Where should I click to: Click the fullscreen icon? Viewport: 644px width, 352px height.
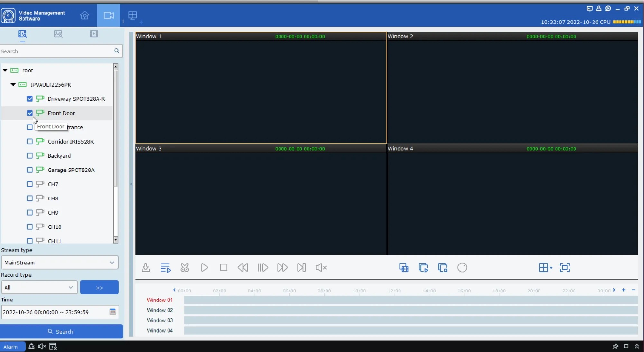[x=565, y=267]
